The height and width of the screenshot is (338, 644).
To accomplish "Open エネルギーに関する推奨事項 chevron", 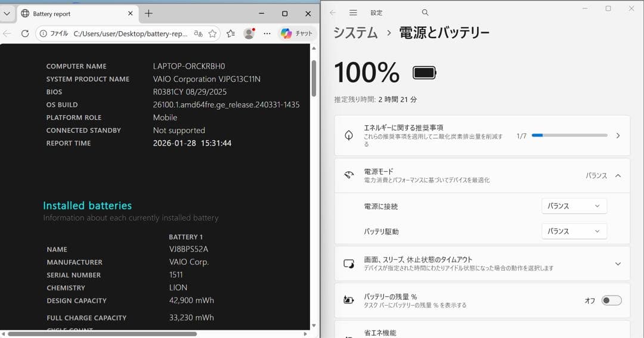I will (618, 135).
